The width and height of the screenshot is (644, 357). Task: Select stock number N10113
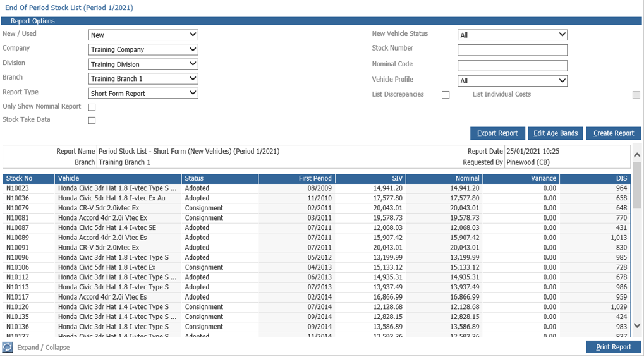click(18, 287)
